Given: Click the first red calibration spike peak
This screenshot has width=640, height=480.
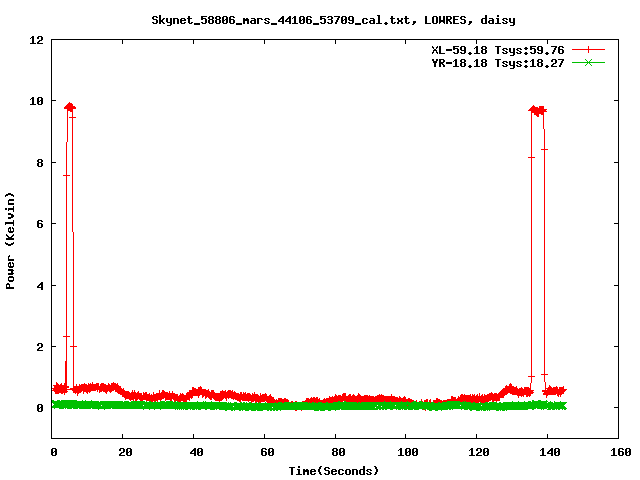Looking at the screenshot, I should coord(70,107).
